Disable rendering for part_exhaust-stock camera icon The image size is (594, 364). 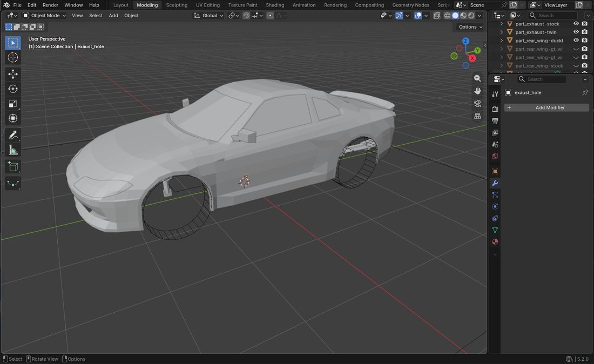(x=584, y=23)
